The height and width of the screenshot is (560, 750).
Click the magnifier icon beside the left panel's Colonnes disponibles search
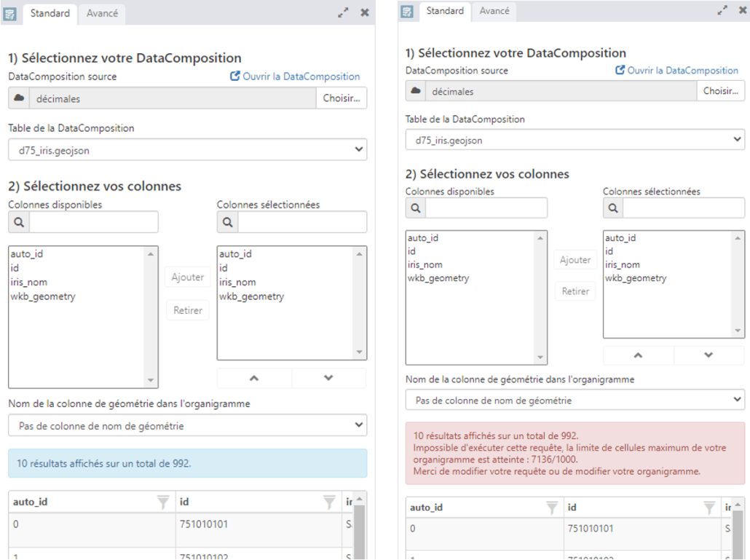[19, 222]
